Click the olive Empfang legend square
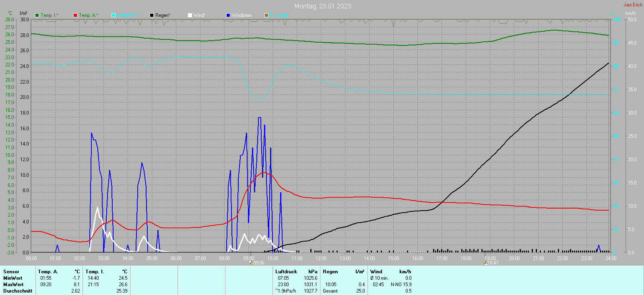The width and height of the screenshot is (644, 295). click(266, 15)
